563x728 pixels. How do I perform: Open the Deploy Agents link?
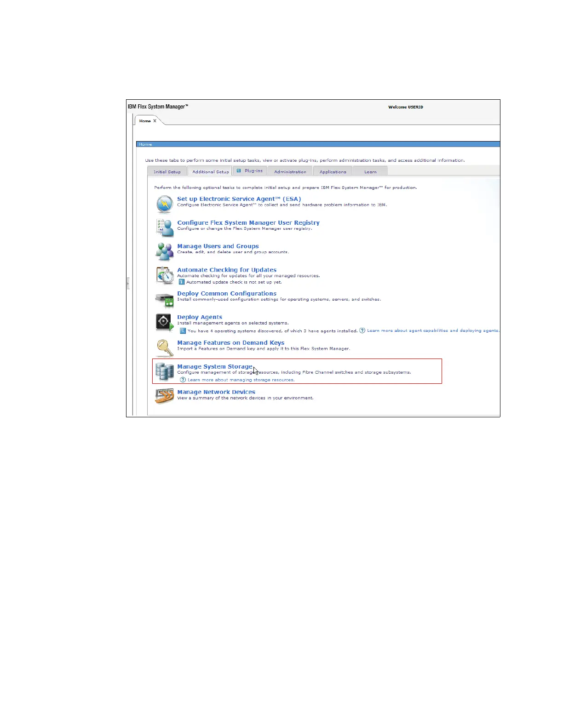[x=200, y=317]
